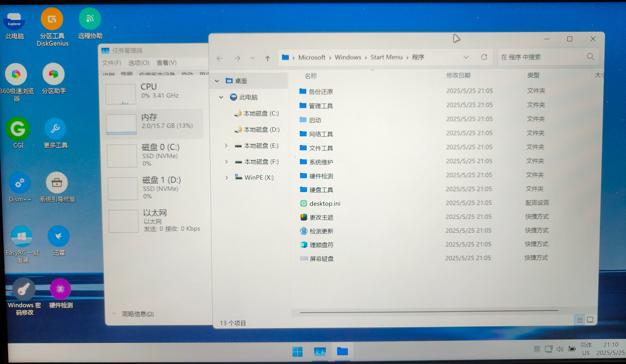Screen dimensions: 626x364
Task: Open 系统引导修复 desktop icon
Action: (x=57, y=187)
